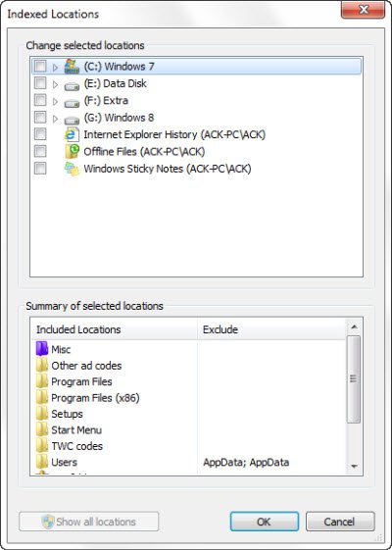392x550 pixels.
Task: Click the scrollbar down arrow in summary list
Action: coord(354,466)
